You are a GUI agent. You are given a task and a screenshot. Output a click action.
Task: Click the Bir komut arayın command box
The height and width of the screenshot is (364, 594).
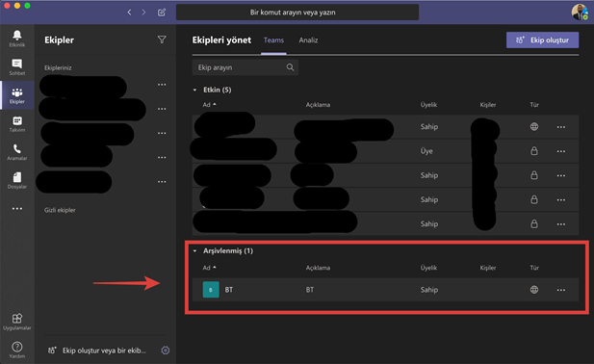[x=297, y=13]
